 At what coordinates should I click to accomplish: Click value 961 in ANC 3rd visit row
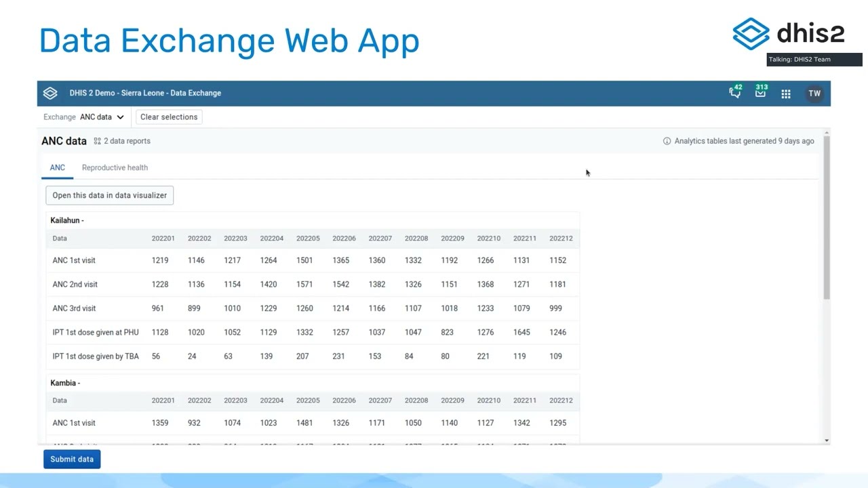tap(157, 308)
